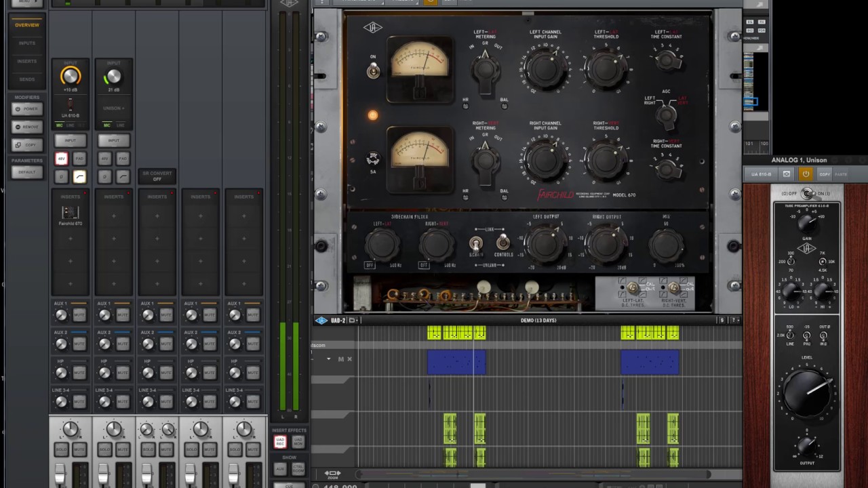868x488 pixels.
Task: Click the Copy modifier button
Action: click(27, 145)
